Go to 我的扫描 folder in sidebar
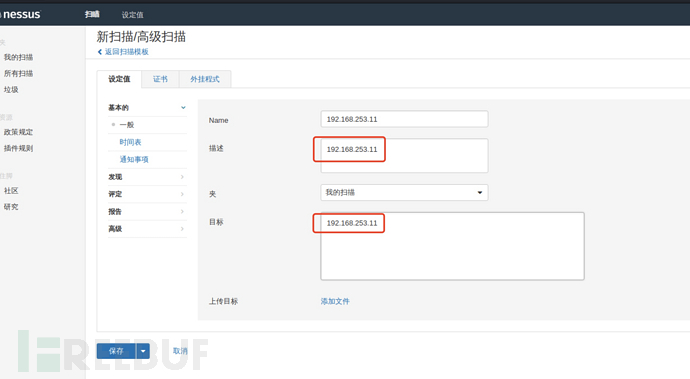The width and height of the screenshot is (690, 379). 18,57
